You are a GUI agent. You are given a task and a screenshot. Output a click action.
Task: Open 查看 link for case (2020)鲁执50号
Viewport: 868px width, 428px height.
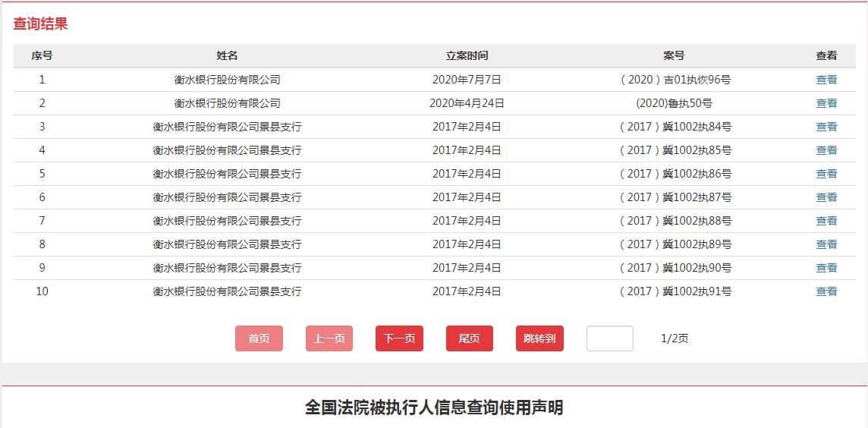pyautogui.click(x=826, y=103)
